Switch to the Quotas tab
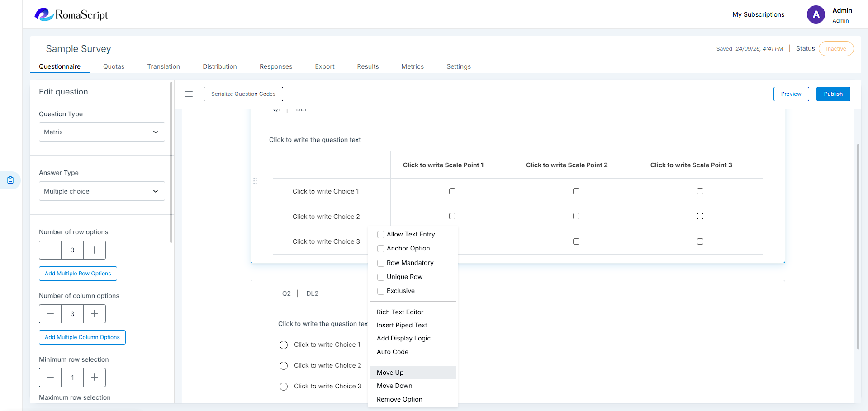This screenshot has height=411, width=868. (114, 66)
